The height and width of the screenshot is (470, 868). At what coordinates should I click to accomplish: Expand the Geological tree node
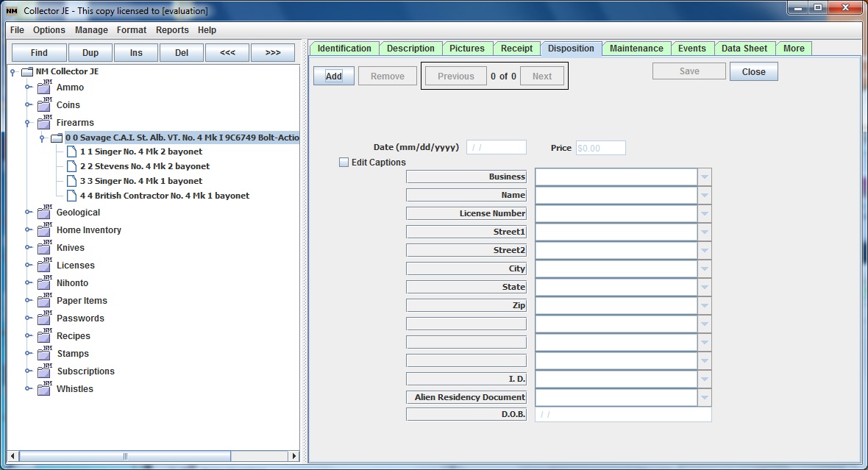[28, 213]
